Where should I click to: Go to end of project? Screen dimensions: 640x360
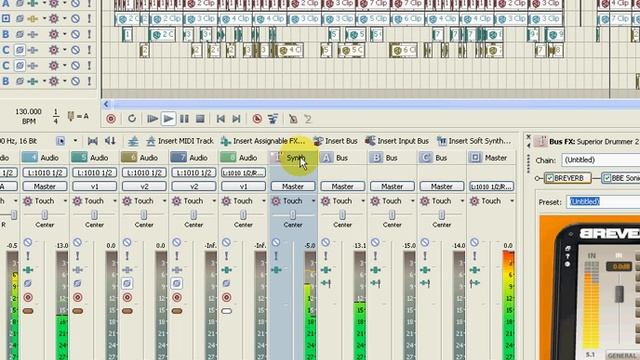236,119
